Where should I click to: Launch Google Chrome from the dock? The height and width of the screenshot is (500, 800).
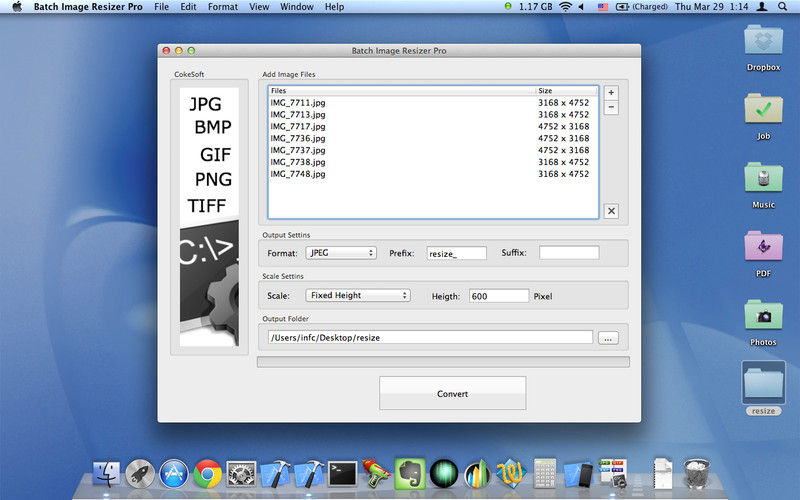pyautogui.click(x=208, y=474)
